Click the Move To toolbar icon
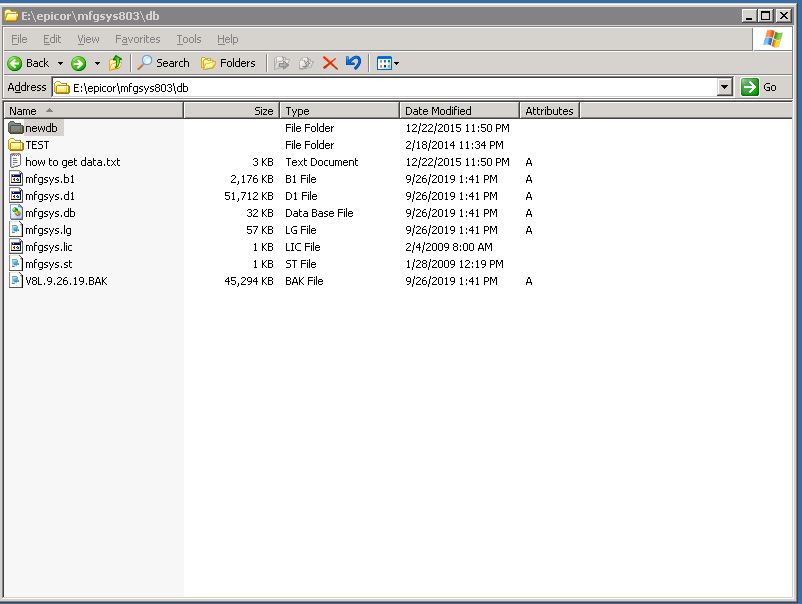 (x=282, y=63)
